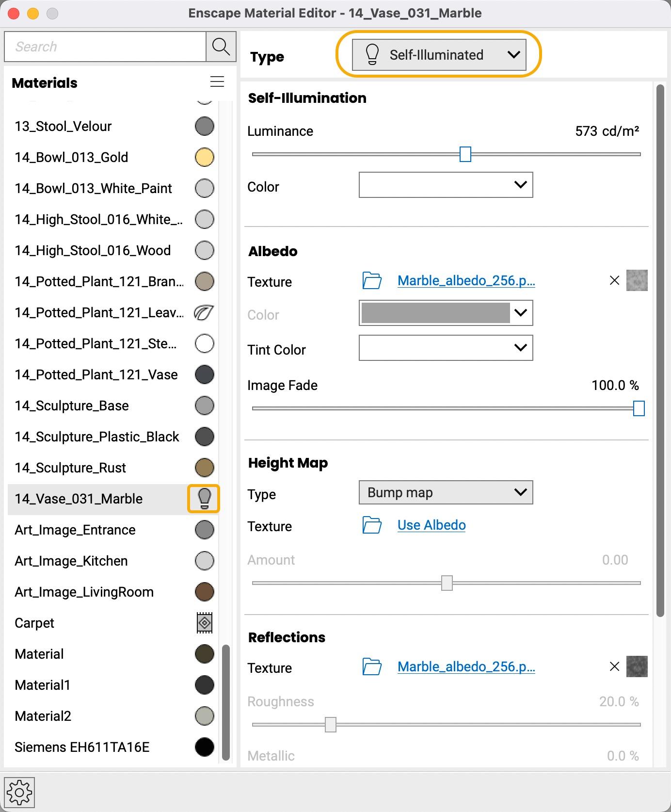Click the Height Map texture folder icon
671x812 pixels.
tap(372, 525)
